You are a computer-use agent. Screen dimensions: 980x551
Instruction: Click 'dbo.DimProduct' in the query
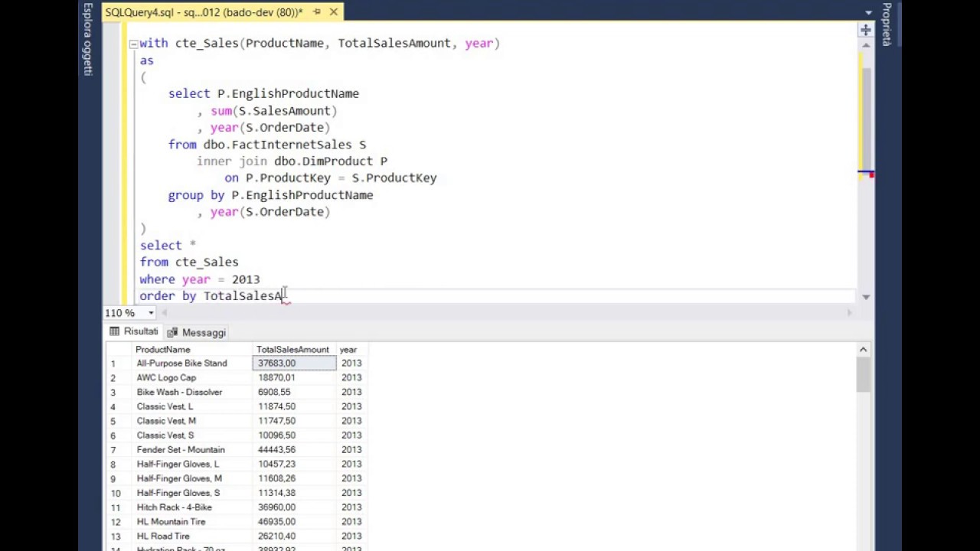coord(324,161)
